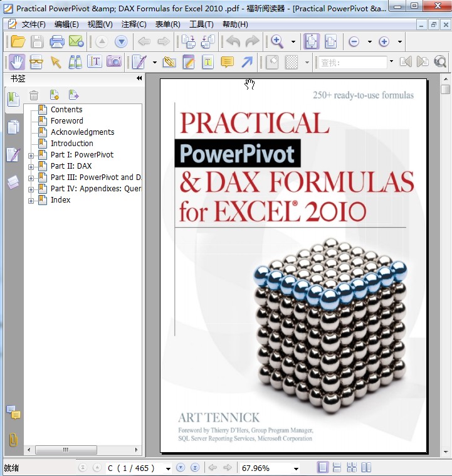
Task: Click the Zoom Out minus icon
Action: click(x=354, y=41)
